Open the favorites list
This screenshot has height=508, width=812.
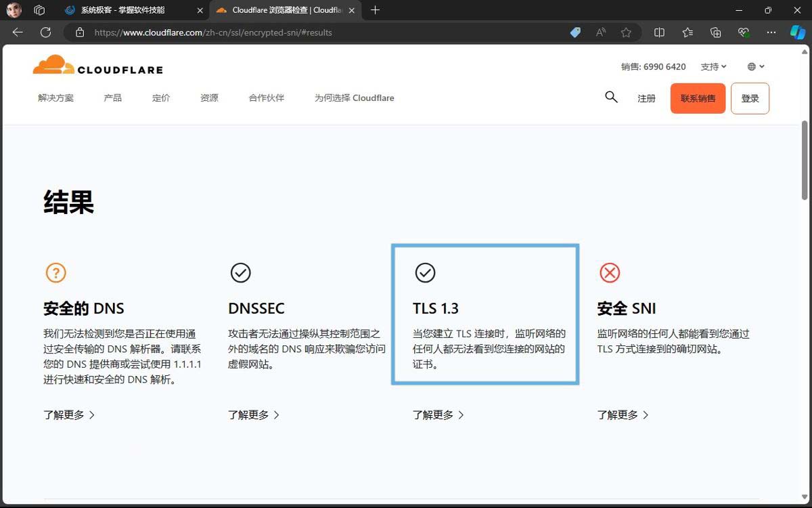pyautogui.click(x=687, y=32)
